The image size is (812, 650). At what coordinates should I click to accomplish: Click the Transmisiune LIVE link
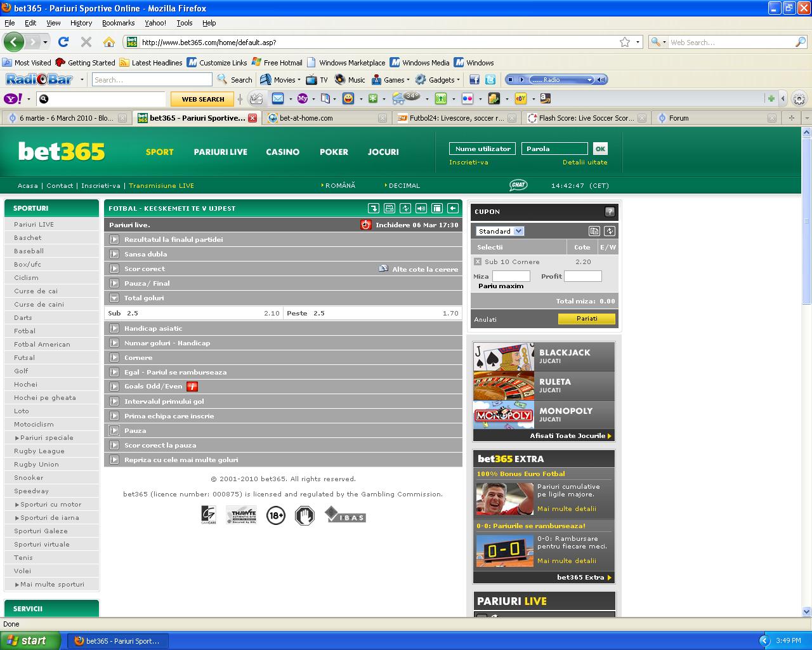pos(161,186)
